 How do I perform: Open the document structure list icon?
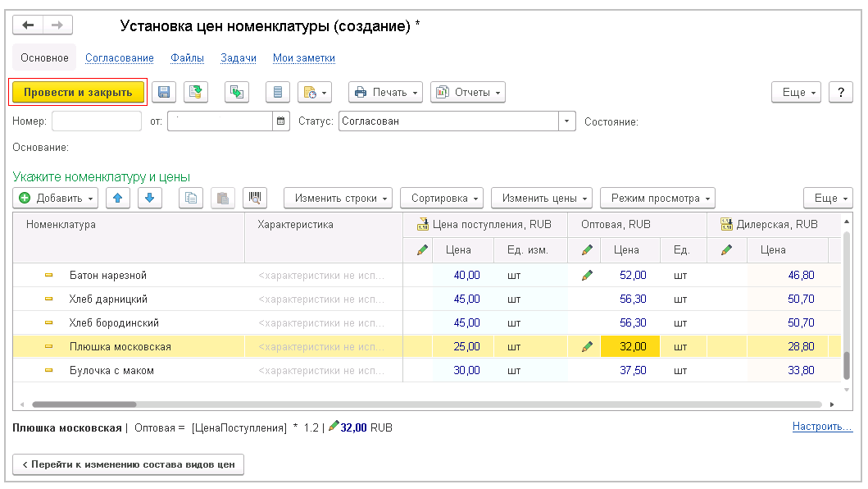[278, 92]
